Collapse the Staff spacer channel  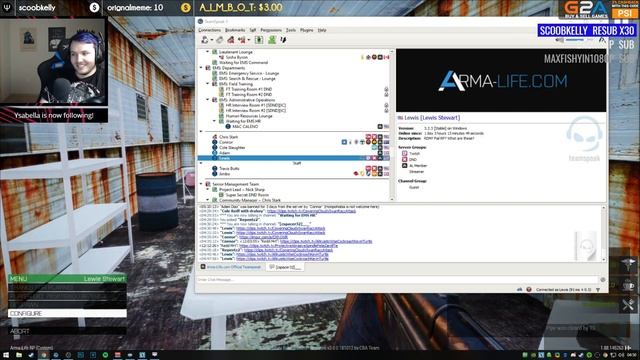[201, 163]
